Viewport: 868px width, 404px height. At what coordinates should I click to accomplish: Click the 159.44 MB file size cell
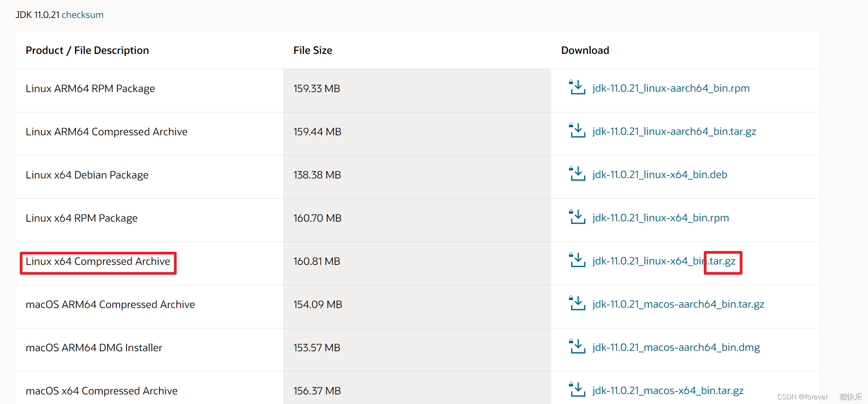(x=417, y=134)
